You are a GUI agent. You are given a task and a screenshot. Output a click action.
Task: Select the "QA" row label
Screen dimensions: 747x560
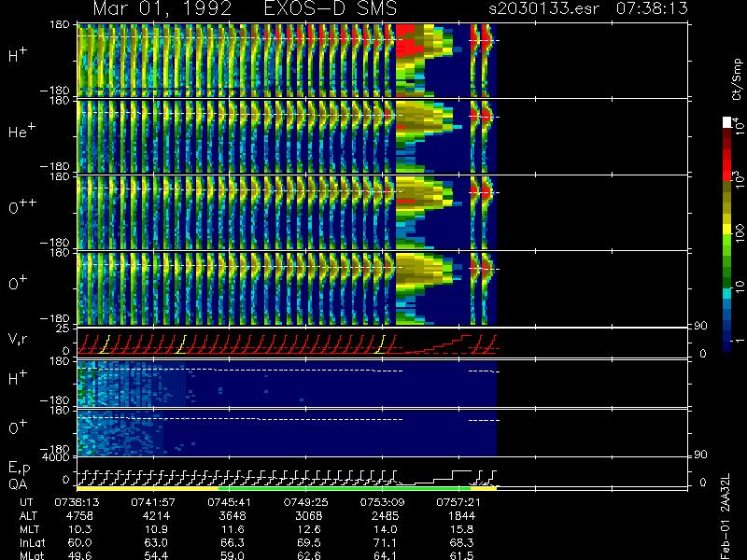pyautogui.click(x=18, y=484)
